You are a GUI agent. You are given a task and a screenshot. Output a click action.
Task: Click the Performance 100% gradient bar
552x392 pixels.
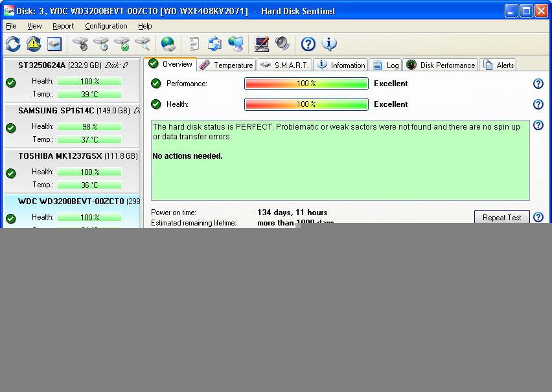[306, 84]
